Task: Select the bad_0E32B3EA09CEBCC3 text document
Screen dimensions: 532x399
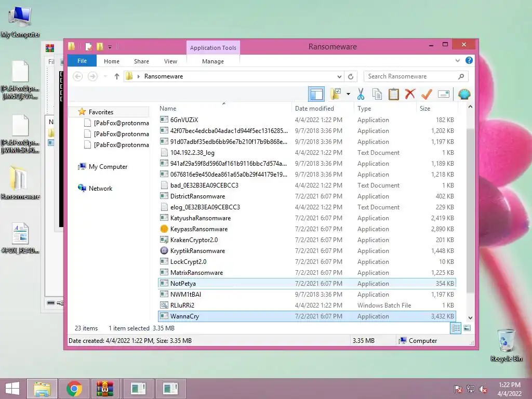Action: [307, 185]
